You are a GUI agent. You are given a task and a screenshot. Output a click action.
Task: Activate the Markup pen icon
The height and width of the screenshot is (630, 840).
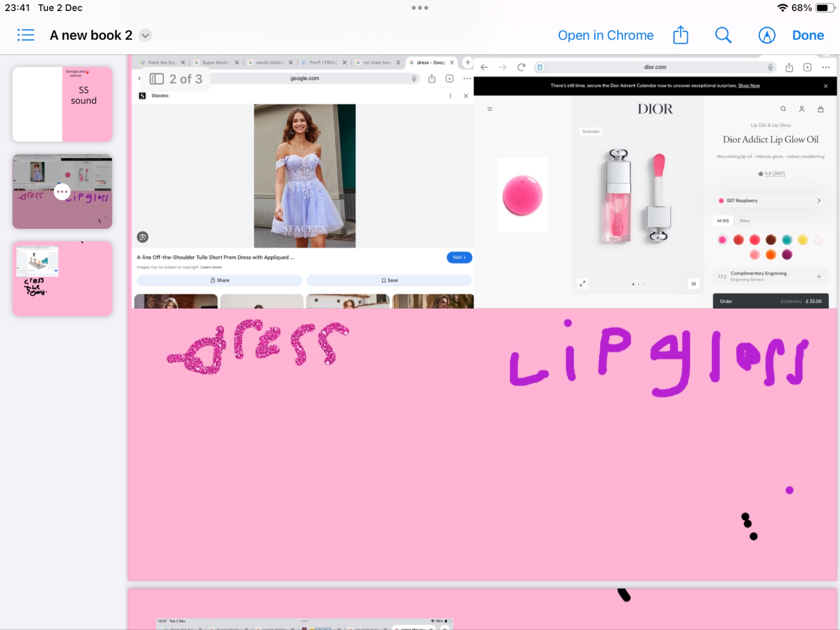click(x=766, y=35)
